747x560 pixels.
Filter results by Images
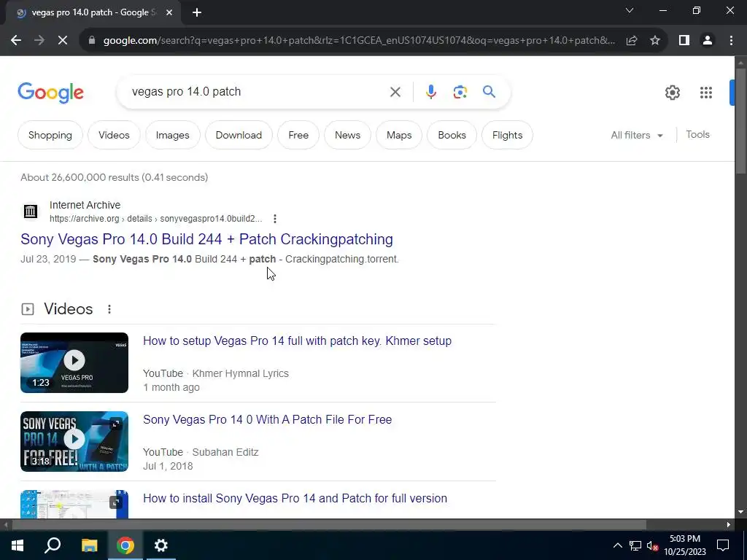(x=172, y=135)
